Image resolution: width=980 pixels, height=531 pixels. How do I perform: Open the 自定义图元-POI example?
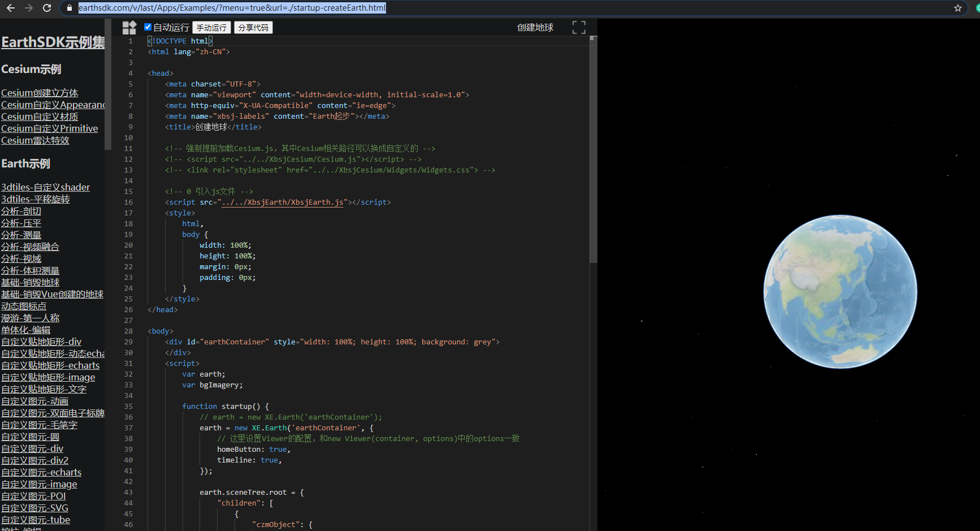tap(33, 496)
